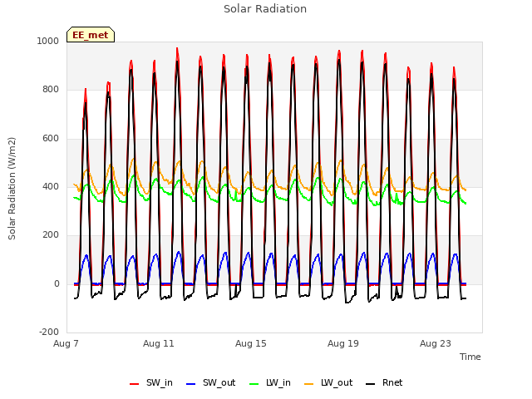
Task: Click the SW_in legend entry
Action: tap(151, 383)
